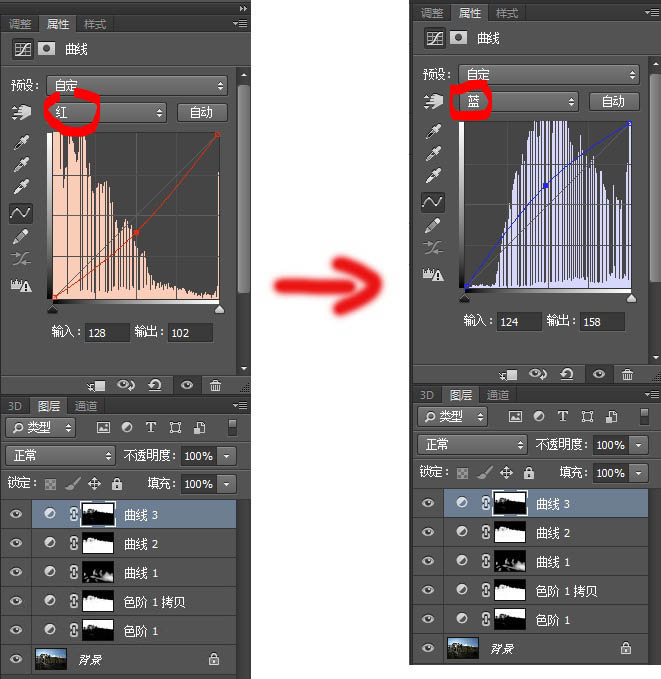
Task: Open left properties panel flyout menu
Action: pyautogui.click(x=240, y=23)
